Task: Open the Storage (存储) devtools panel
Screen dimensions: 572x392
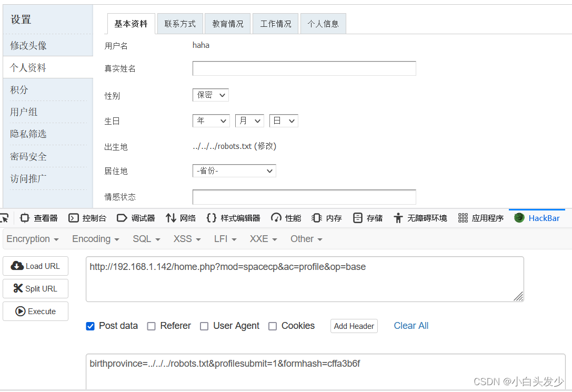Action: click(x=368, y=218)
